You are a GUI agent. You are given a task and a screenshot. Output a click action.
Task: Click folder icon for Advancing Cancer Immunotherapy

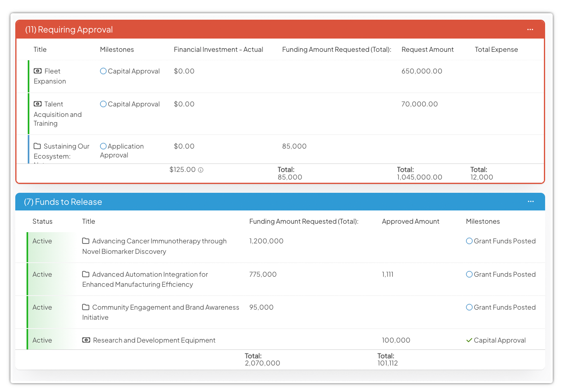86,241
